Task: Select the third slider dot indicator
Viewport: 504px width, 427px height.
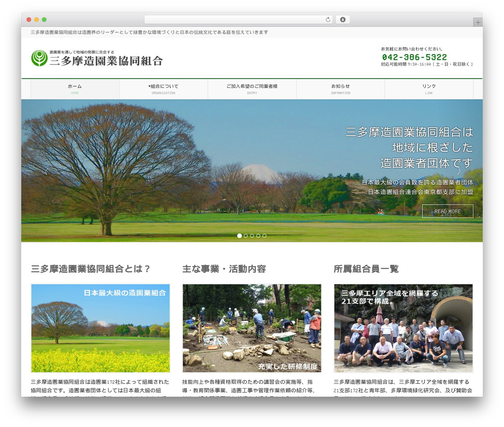Action: [252, 236]
